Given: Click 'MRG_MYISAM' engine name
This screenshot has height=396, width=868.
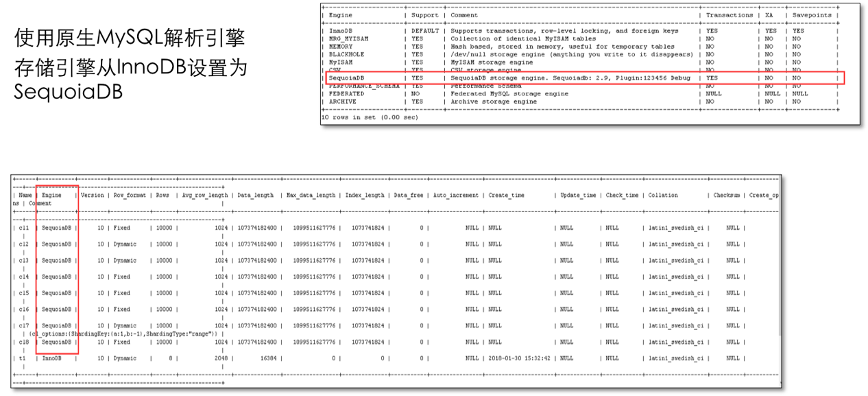Looking at the screenshot, I should click(x=348, y=38).
